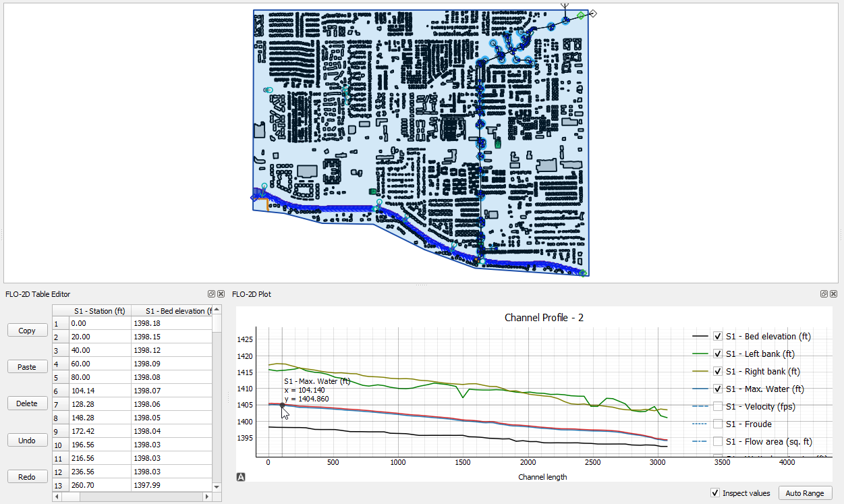The width and height of the screenshot is (844, 504).
Task: Hide the S1 - Left bank line
Action: 718,354
